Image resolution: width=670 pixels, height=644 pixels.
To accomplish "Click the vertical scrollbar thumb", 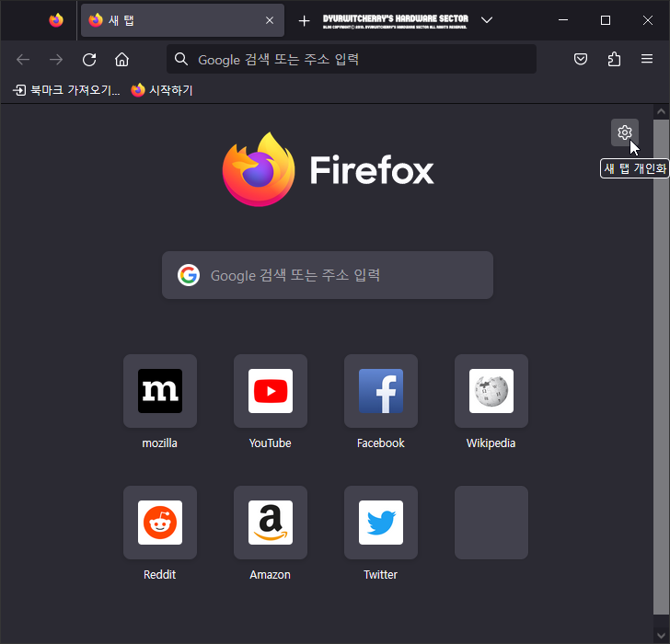I will click(661, 367).
